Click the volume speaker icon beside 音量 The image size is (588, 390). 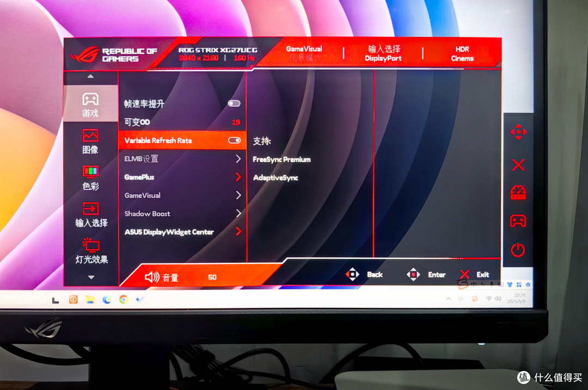pos(152,277)
